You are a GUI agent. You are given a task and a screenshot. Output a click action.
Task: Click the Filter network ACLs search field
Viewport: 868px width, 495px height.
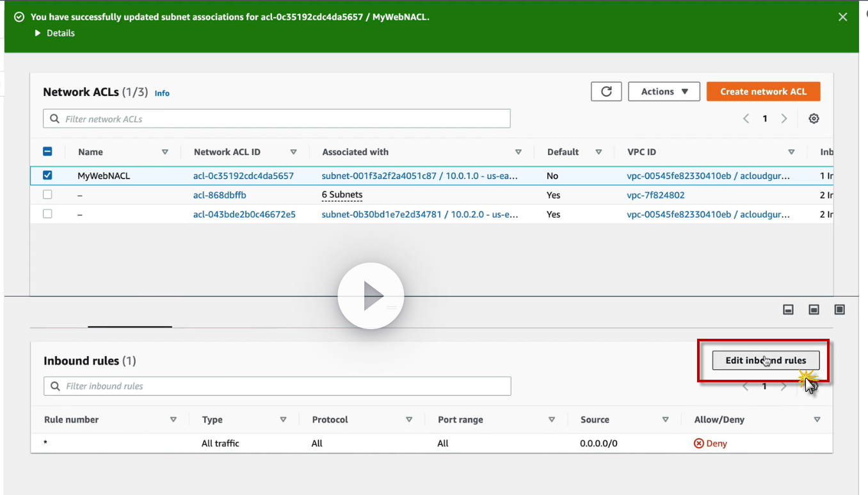tap(277, 118)
